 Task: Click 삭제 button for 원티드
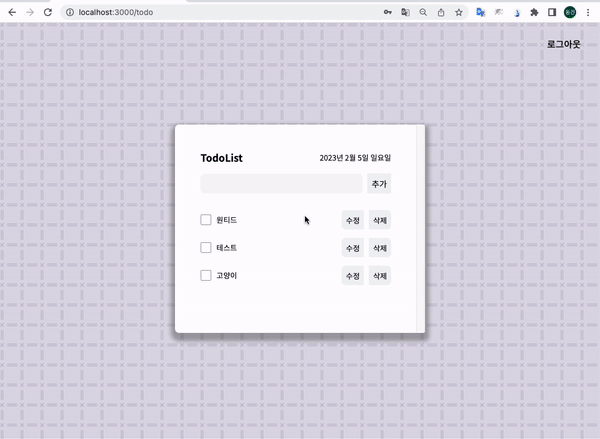pos(380,220)
